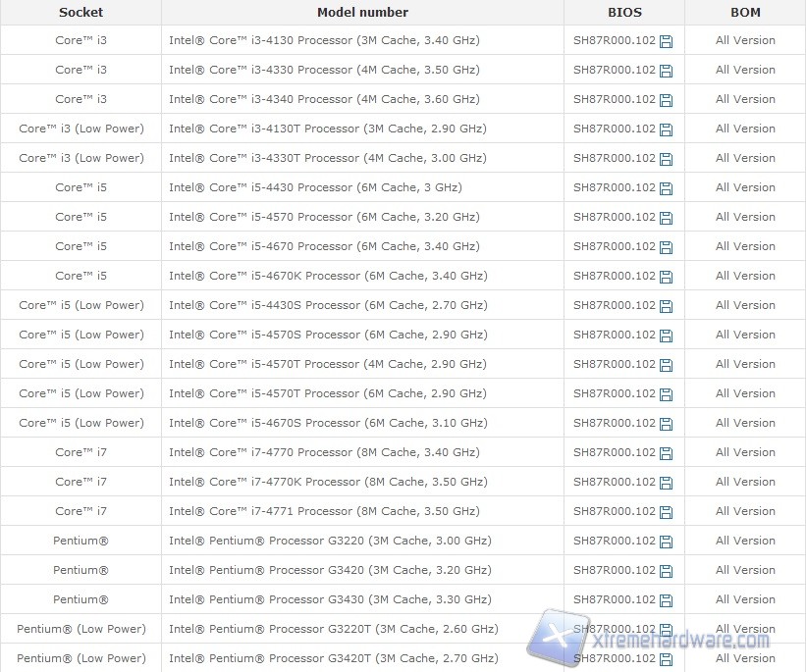
Task: Click disk icon for i5-4670S BIOS
Action: [667, 424]
